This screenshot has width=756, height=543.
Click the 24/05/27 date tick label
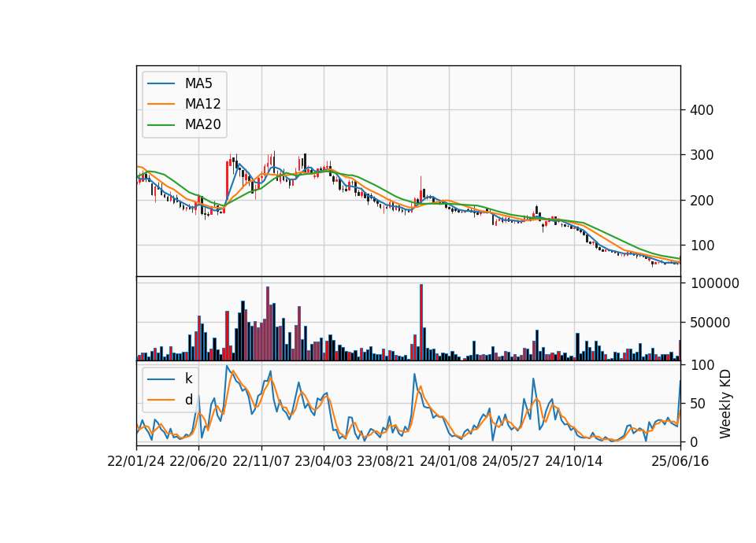tap(511, 462)
